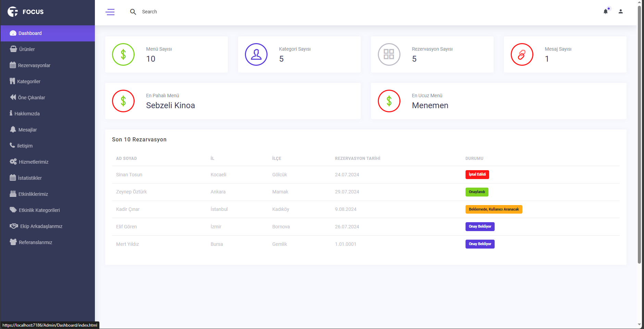Viewport: 644px width, 329px height.
Task: Click the green dollar Menü Sayısı icon
Action: pos(123,54)
